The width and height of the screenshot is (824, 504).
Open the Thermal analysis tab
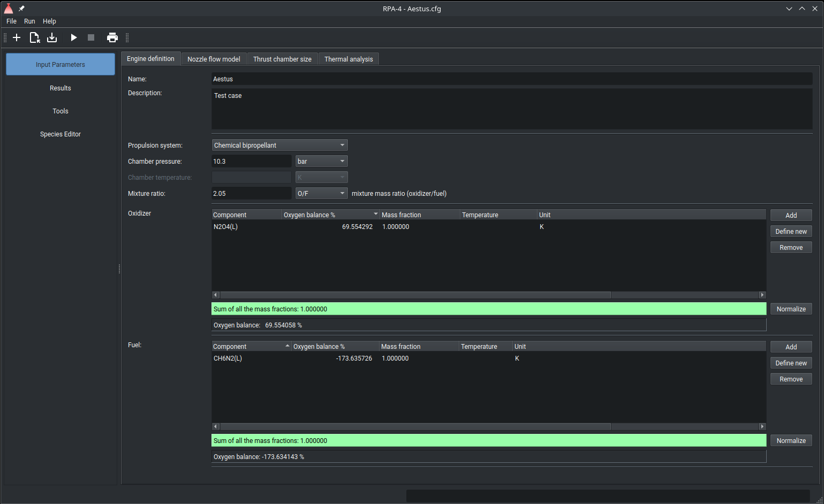(349, 59)
